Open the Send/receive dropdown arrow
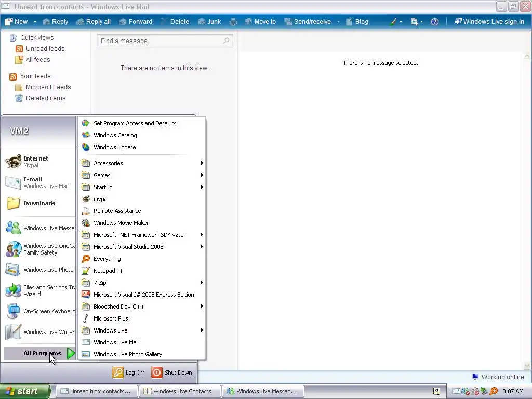 pyautogui.click(x=338, y=22)
